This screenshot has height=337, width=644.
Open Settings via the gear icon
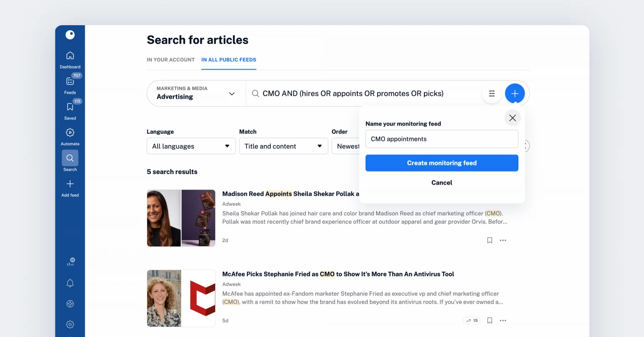(70, 324)
